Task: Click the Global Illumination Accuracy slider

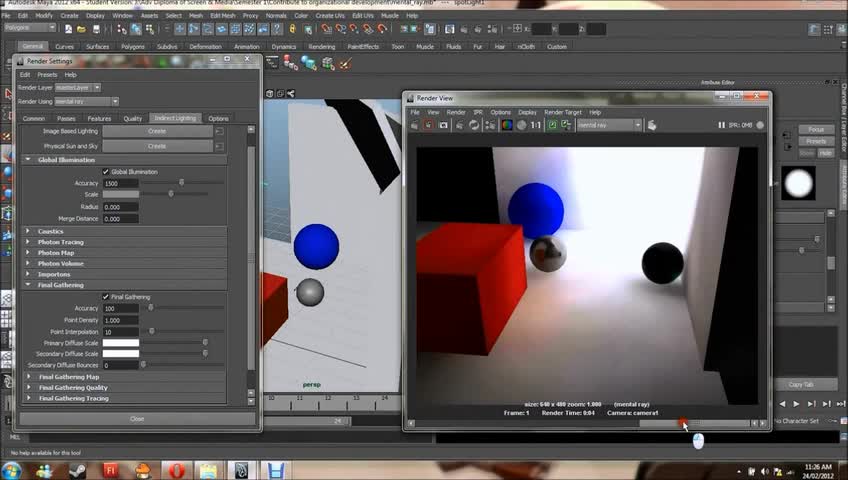Action: pyautogui.click(x=181, y=183)
